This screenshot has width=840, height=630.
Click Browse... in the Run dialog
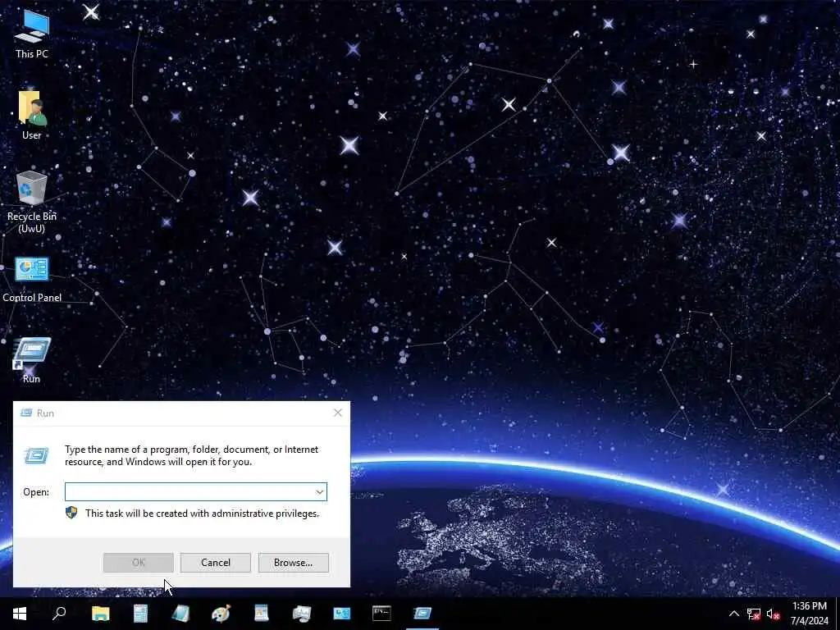293,563
